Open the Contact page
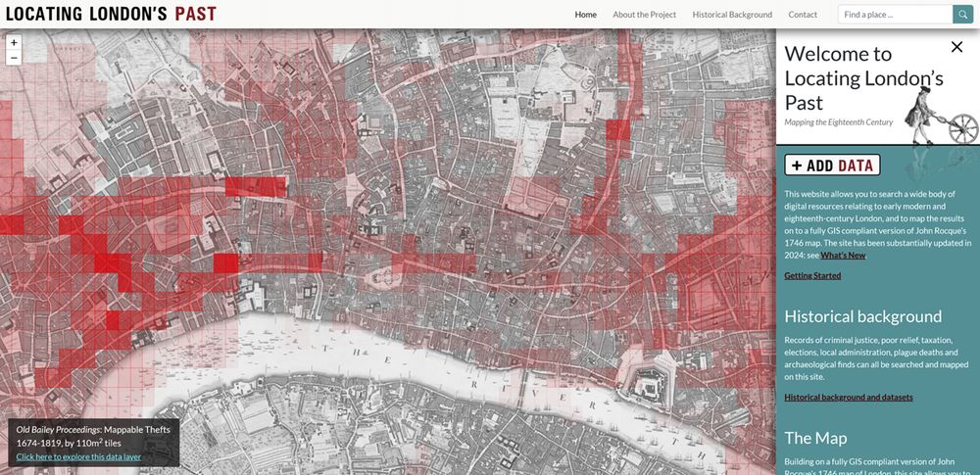 [x=803, y=15]
